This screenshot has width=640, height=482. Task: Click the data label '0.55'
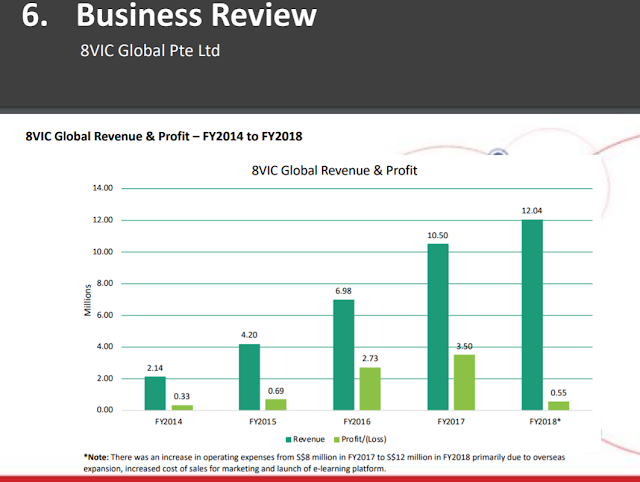559,393
